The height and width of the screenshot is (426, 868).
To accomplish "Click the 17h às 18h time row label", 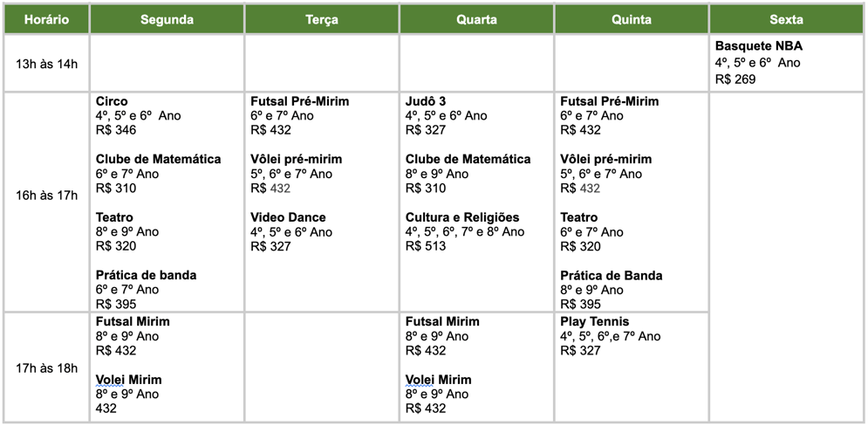I will [46, 368].
